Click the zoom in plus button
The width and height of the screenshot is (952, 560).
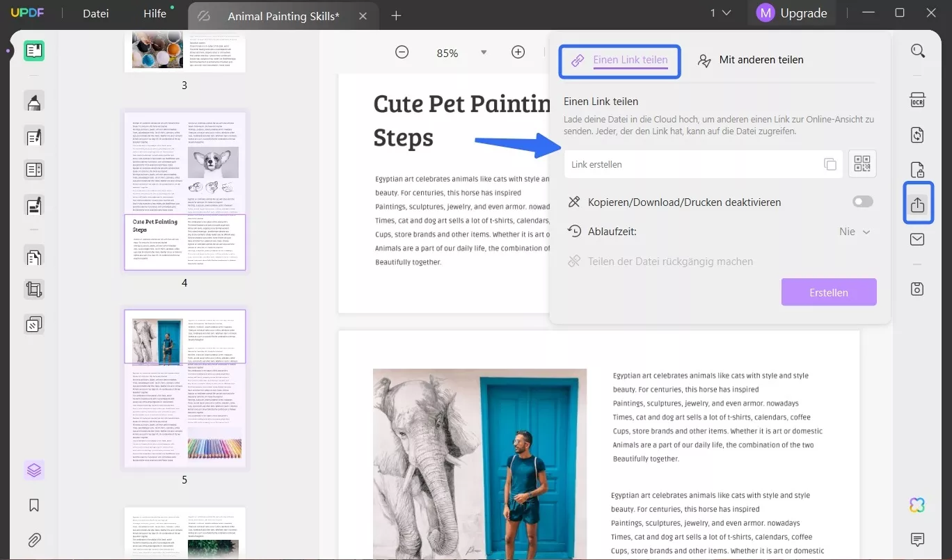pos(518,52)
